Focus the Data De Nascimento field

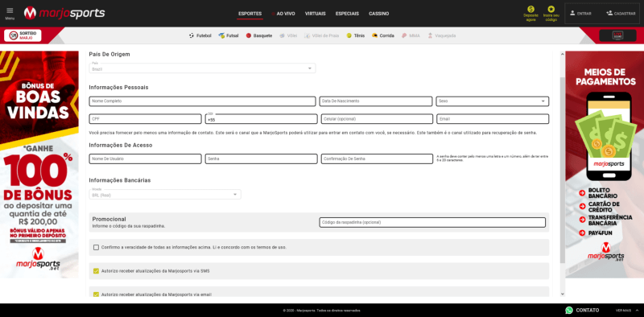[x=376, y=101]
